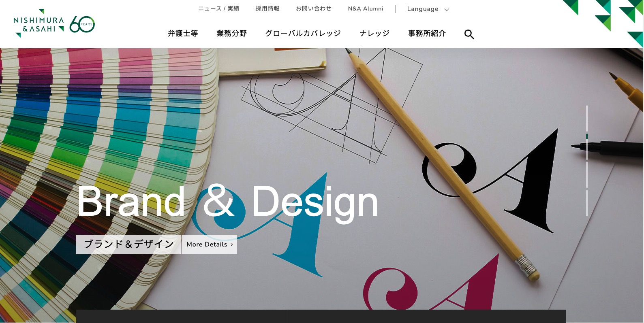
Task: Open the search magnifier icon
Action: click(469, 34)
